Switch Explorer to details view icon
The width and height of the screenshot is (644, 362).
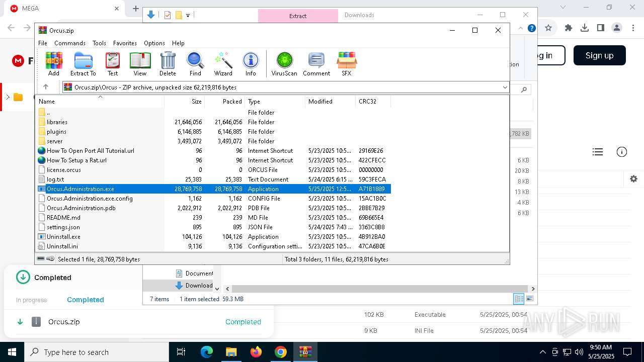click(519, 299)
